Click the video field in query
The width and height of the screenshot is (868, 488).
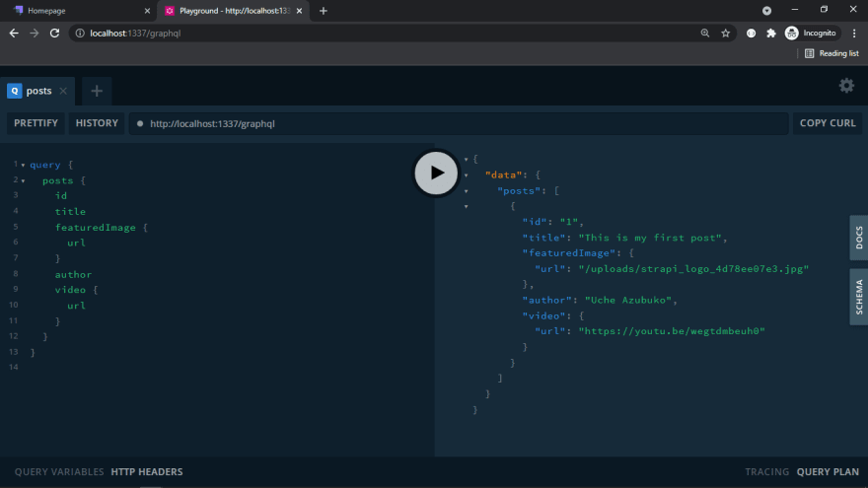coord(70,290)
